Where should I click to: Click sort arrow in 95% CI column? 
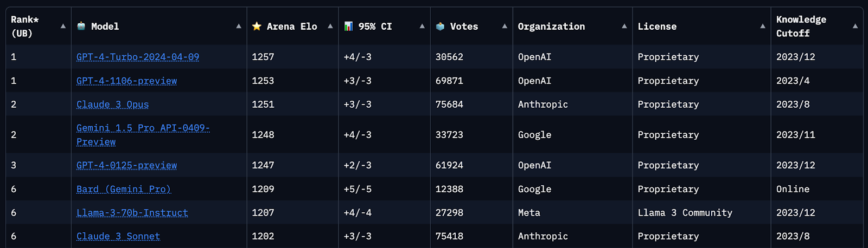point(422,26)
